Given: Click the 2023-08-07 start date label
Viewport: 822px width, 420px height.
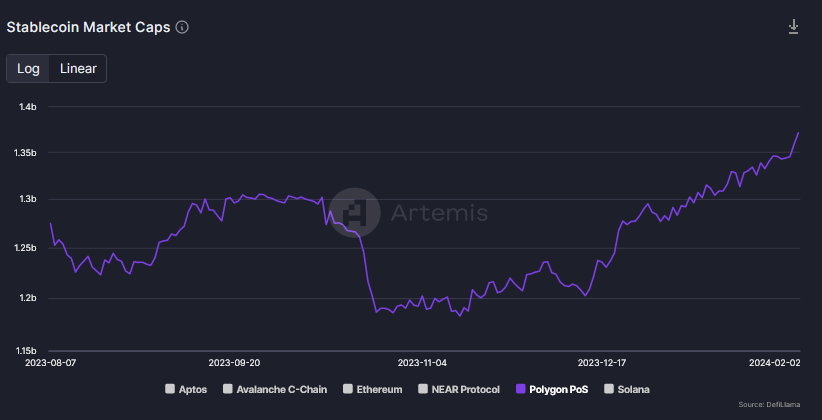Looking at the screenshot, I should point(49,363).
